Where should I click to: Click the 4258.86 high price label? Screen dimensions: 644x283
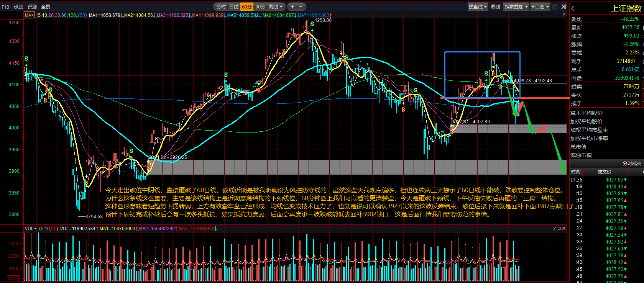(x=323, y=20)
